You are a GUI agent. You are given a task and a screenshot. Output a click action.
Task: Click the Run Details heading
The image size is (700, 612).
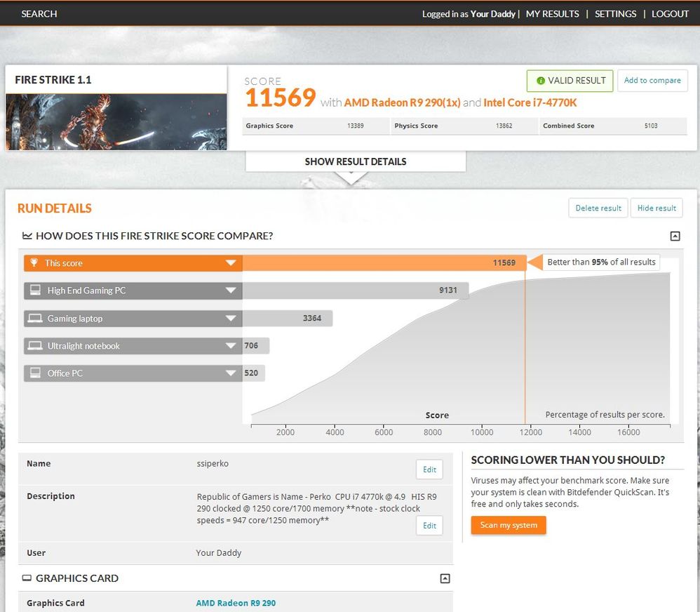tap(55, 208)
